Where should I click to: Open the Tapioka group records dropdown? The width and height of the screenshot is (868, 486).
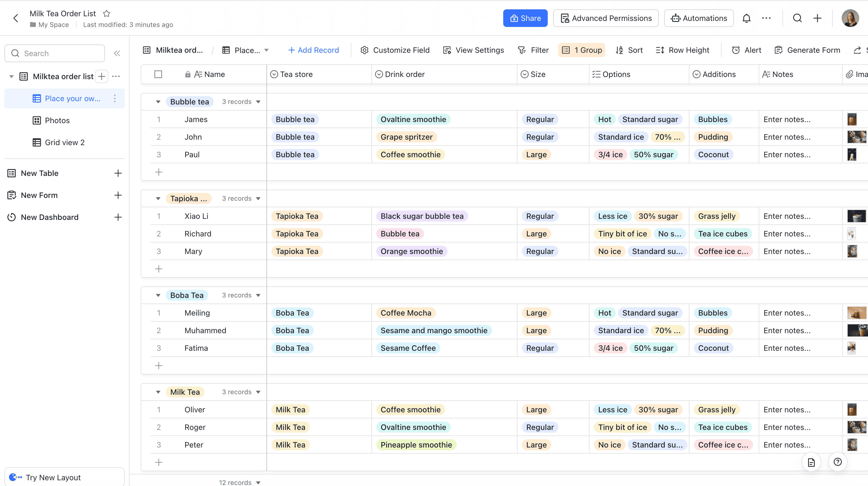click(x=258, y=199)
